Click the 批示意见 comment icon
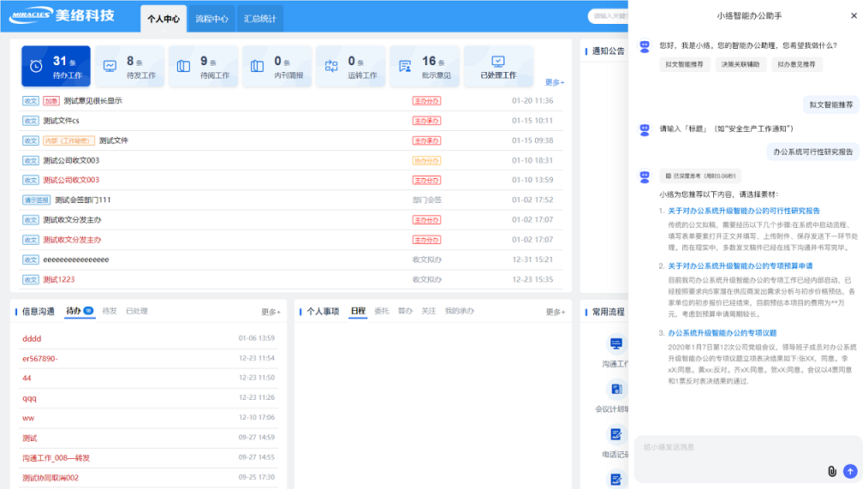Screen dimensions: 868x489 click(x=405, y=67)
